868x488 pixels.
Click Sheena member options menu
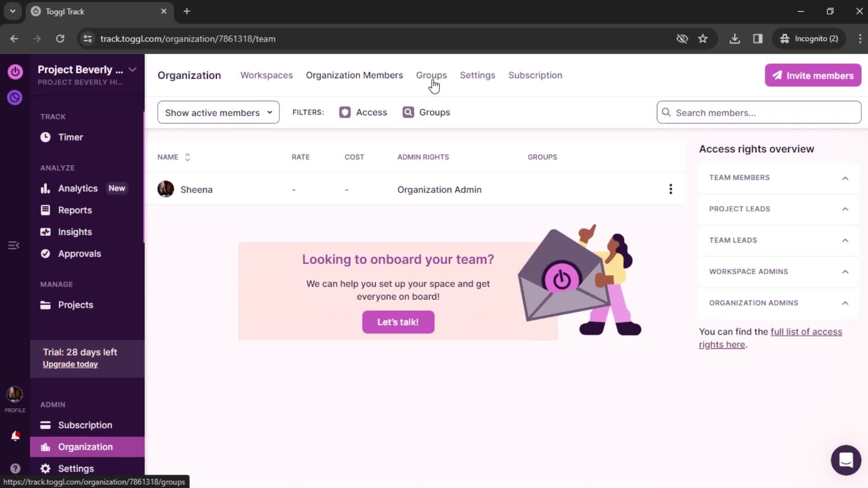click(x=670, y=189)
